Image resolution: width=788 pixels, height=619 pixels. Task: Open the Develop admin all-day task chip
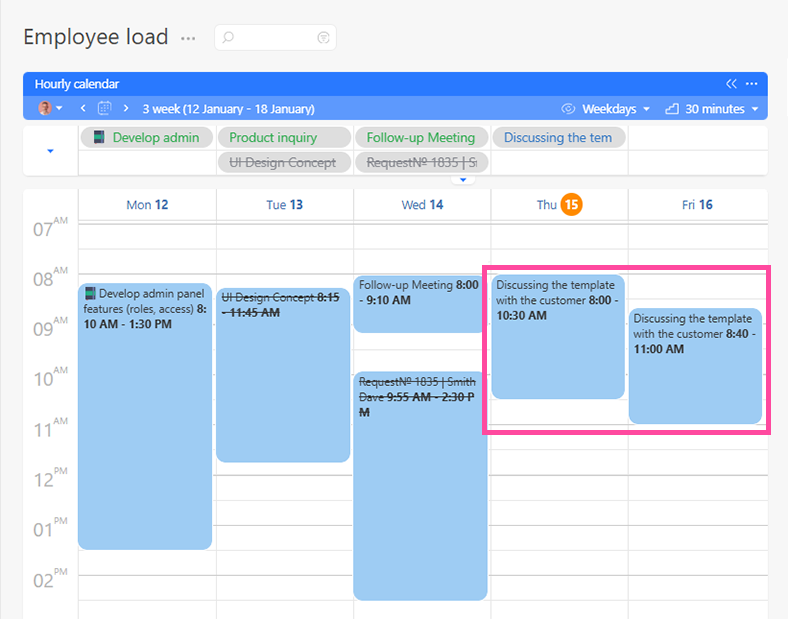click(x=146, y=138)
